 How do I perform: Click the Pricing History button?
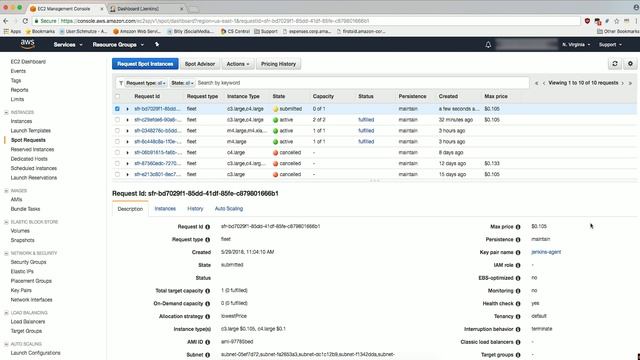pyautogui.click(x=278, y=64)
